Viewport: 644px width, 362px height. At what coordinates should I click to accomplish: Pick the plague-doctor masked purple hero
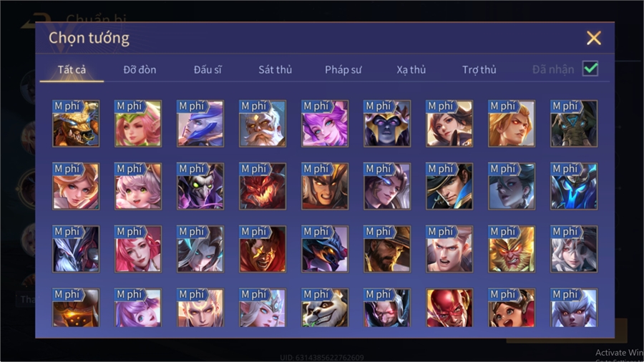click(200, 186)
